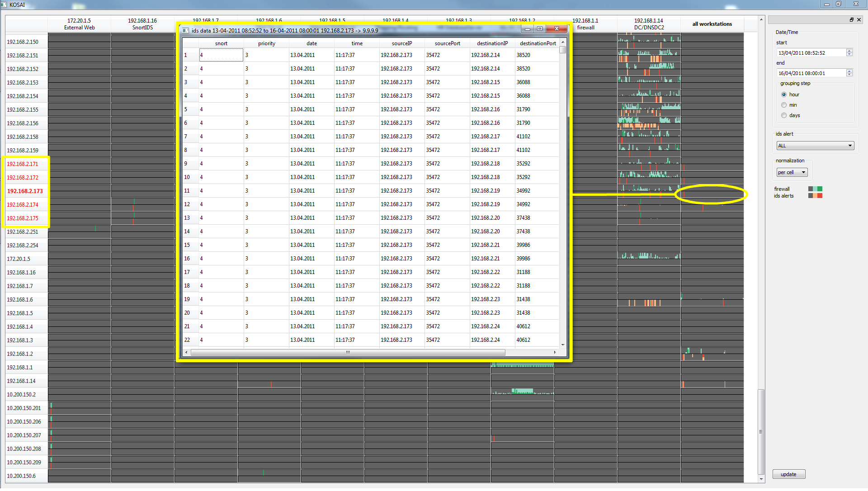Viewport: 868px width, 491px height.
Task: Select host 192.168.2.173 row label
Action: coord(25,192)
